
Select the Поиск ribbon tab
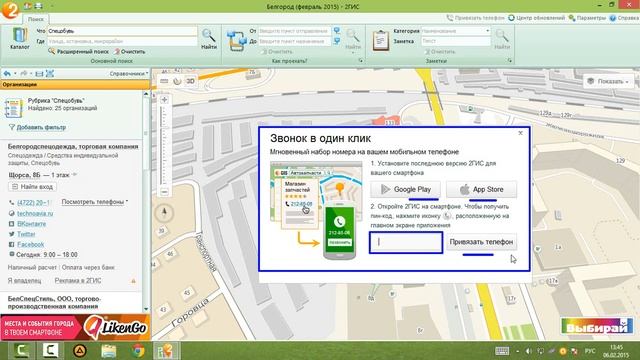pyautogui.click(x=36, y=19)
